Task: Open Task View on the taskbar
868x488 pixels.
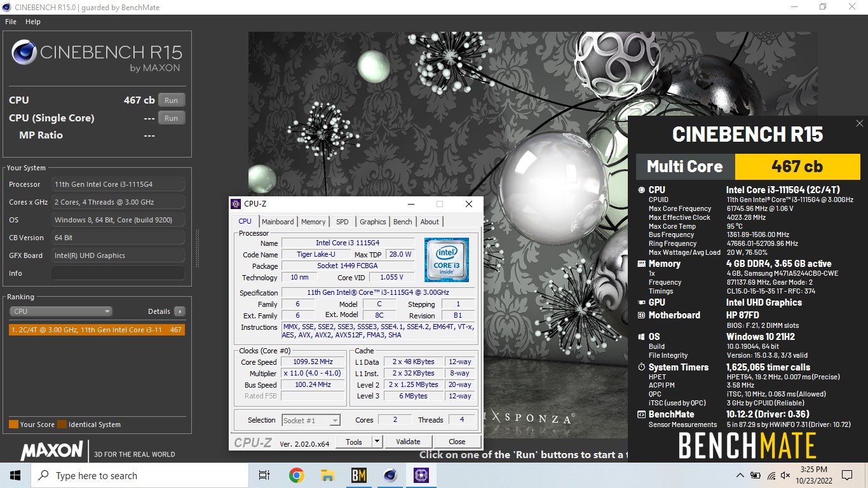Action: (264, 475)
